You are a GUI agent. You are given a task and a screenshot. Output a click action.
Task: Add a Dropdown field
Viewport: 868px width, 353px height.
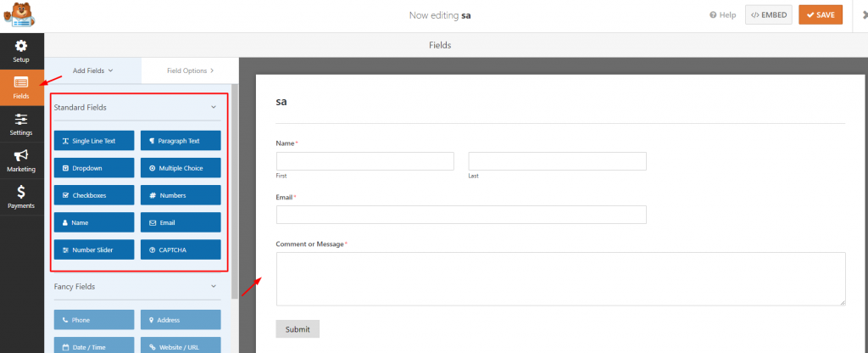click(x=94, y=168)
